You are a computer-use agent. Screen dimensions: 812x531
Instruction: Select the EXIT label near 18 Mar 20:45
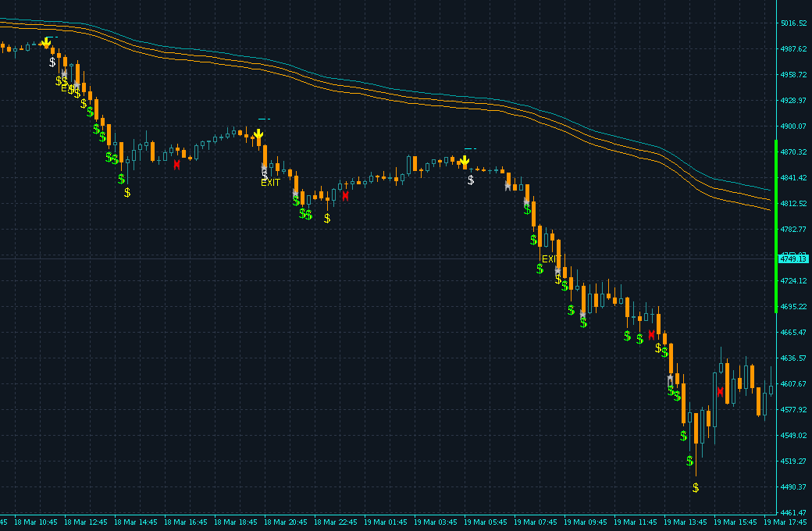[270, 183]
